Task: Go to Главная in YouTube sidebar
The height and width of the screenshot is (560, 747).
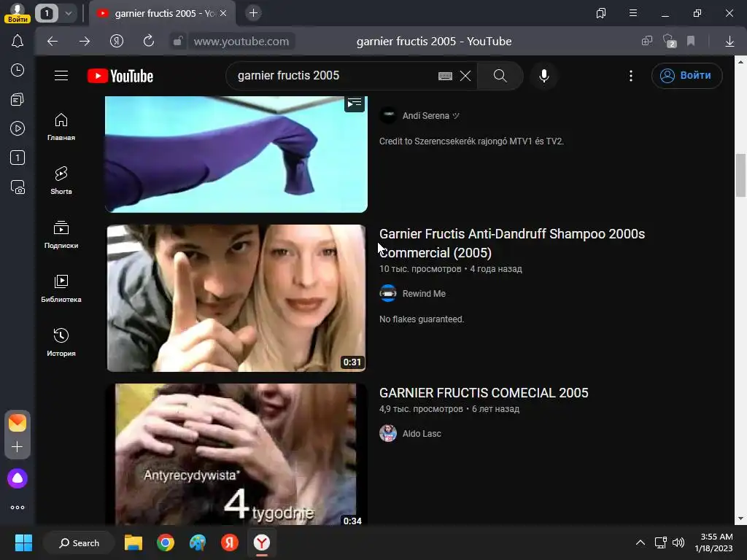Action: pos(61,127)
